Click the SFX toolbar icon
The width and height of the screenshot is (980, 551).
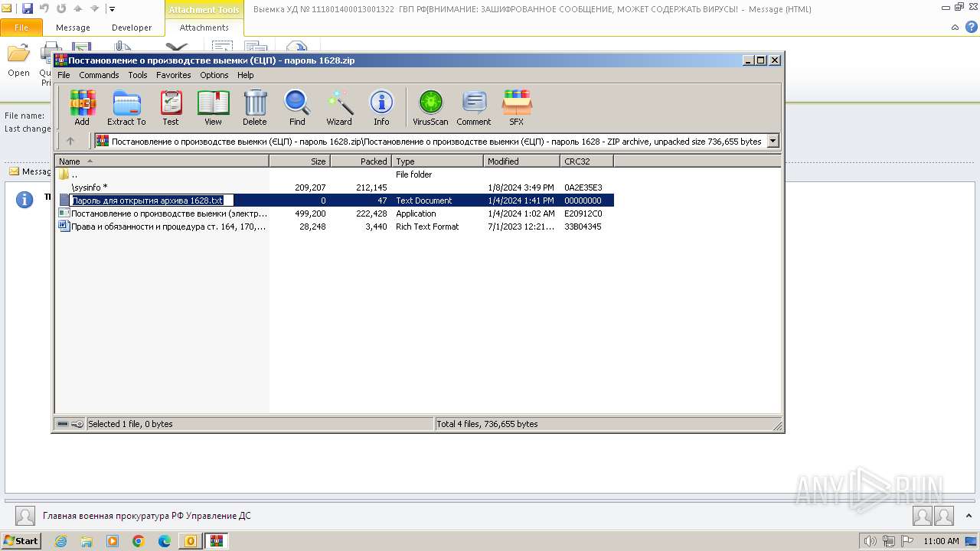(x=517, y=108)
